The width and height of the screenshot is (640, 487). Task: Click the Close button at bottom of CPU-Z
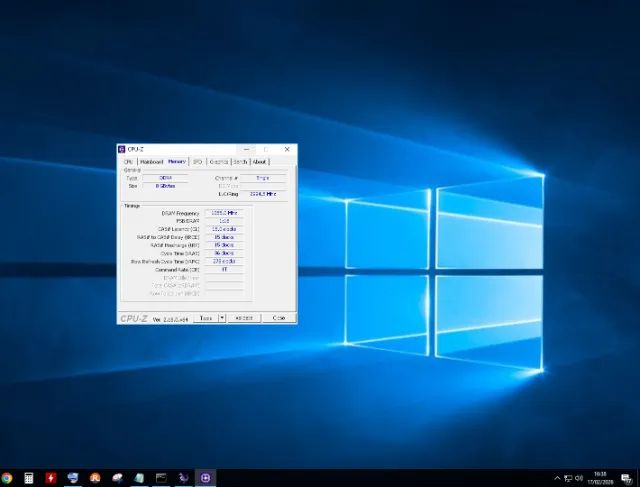point(279,318)
